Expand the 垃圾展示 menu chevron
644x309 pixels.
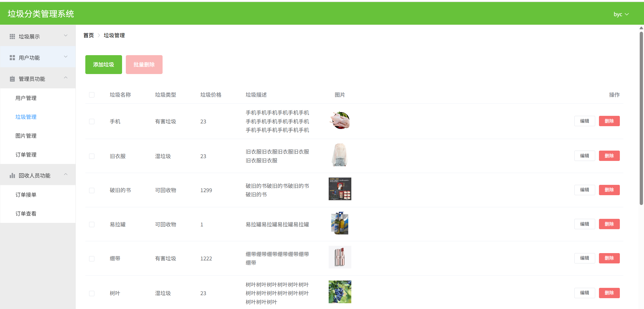[x=66, y=36]
